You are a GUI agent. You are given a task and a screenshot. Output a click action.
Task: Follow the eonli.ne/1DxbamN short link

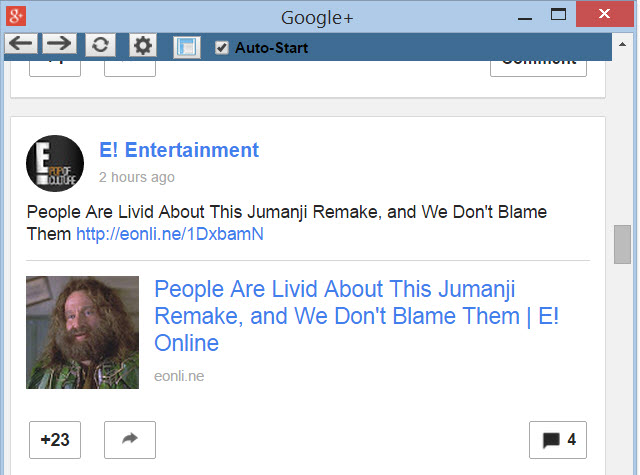(170, 234)
